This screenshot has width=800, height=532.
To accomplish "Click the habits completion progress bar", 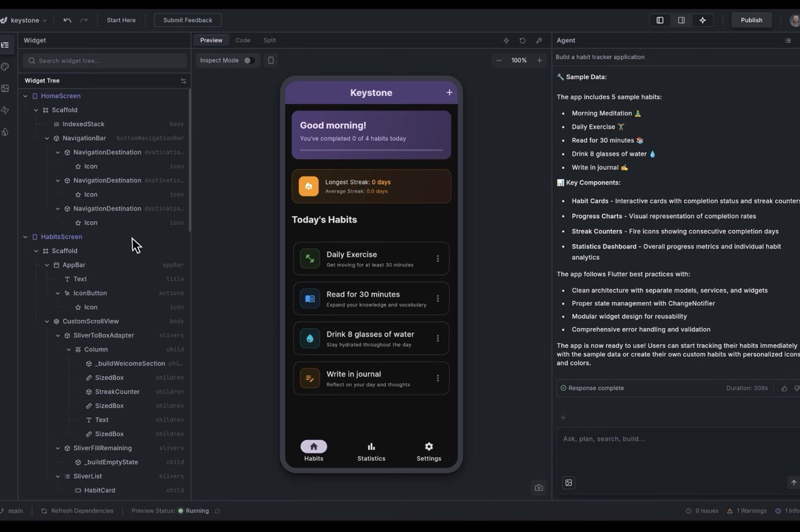I will tap(371, 150).
